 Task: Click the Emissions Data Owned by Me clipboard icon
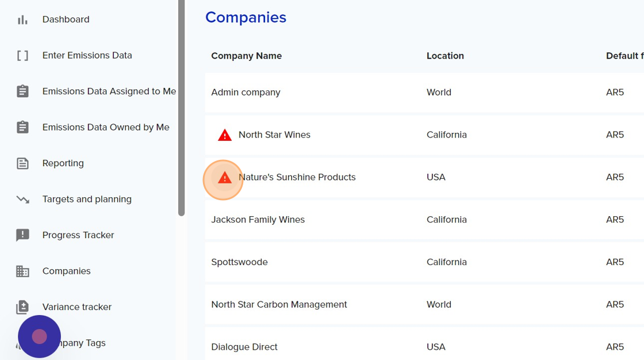(x=22, y=127)
